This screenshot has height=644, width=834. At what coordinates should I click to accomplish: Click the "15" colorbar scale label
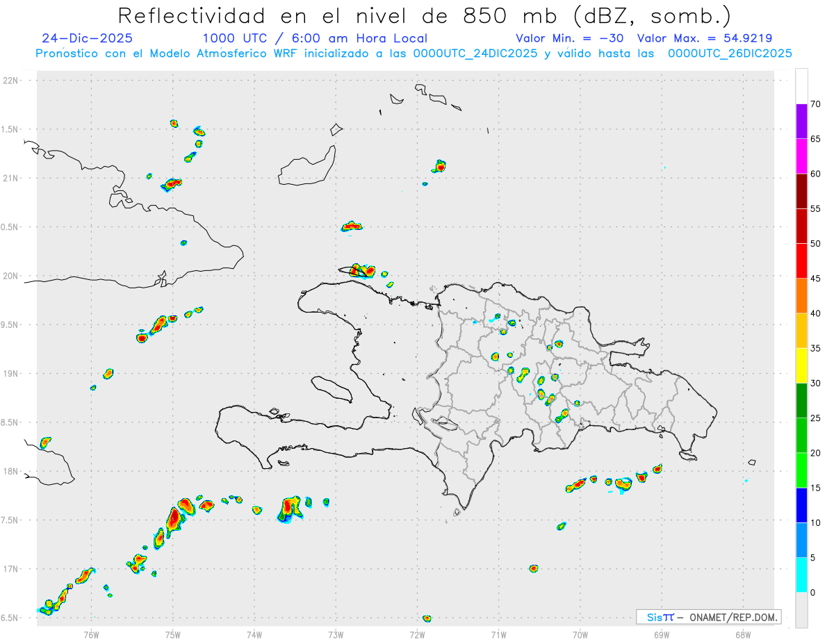[815, 488]
